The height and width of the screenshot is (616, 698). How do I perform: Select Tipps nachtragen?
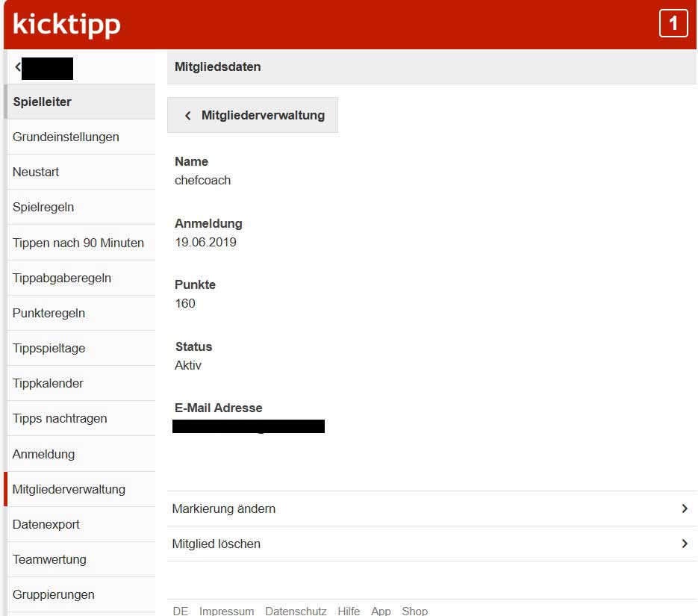60,418
